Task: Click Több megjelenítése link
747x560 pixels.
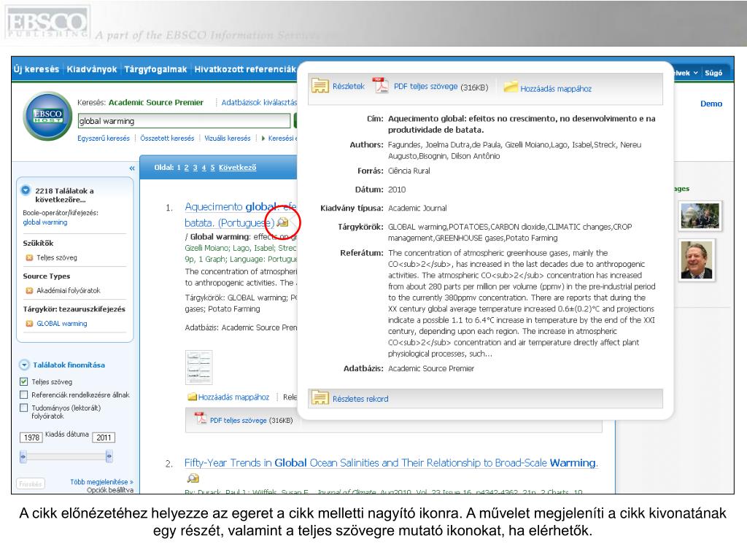Action: coord(101,482)
